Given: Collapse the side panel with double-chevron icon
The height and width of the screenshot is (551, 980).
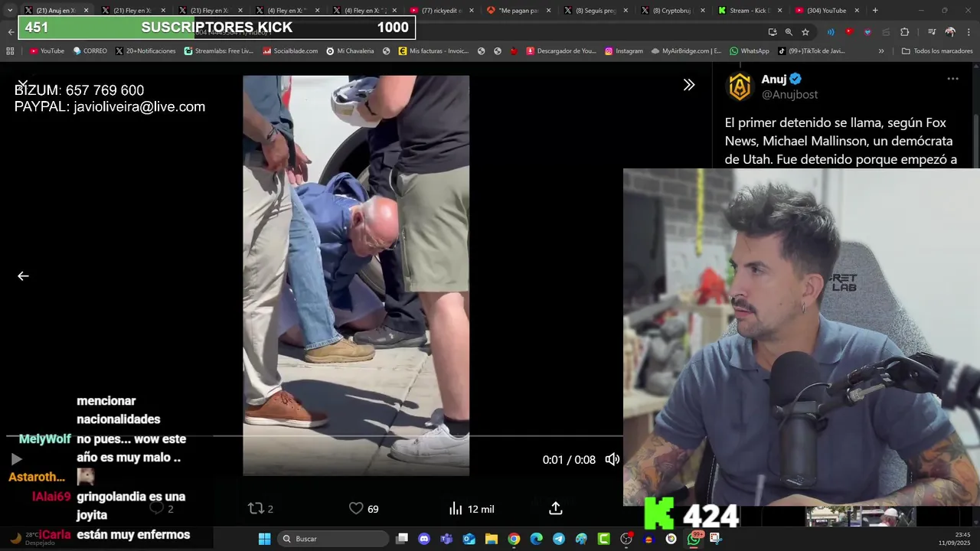Looking at the screenshot, I should [x=689, y=85].
